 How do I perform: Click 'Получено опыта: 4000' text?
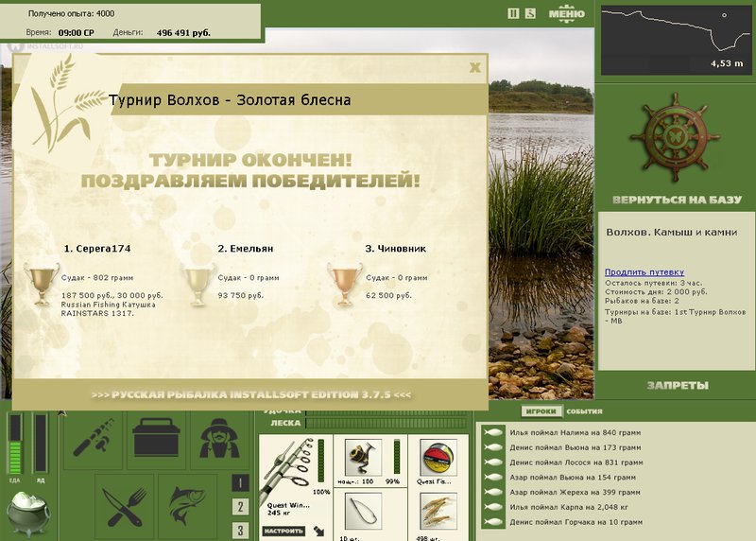pos(72,13)
